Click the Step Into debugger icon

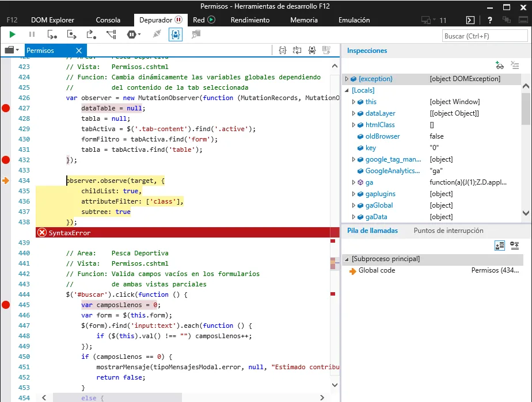coord(52,35)
